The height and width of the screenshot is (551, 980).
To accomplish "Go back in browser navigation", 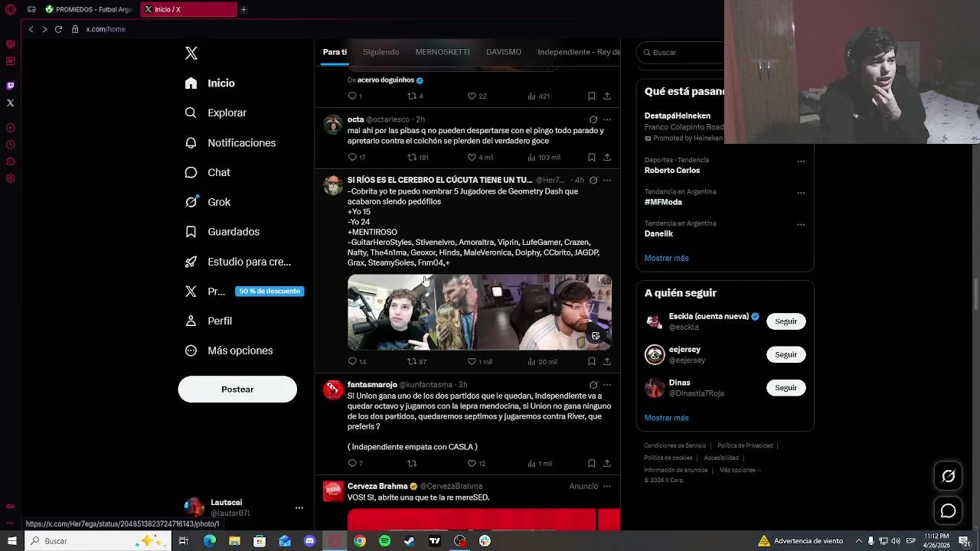I will [31, 29].
